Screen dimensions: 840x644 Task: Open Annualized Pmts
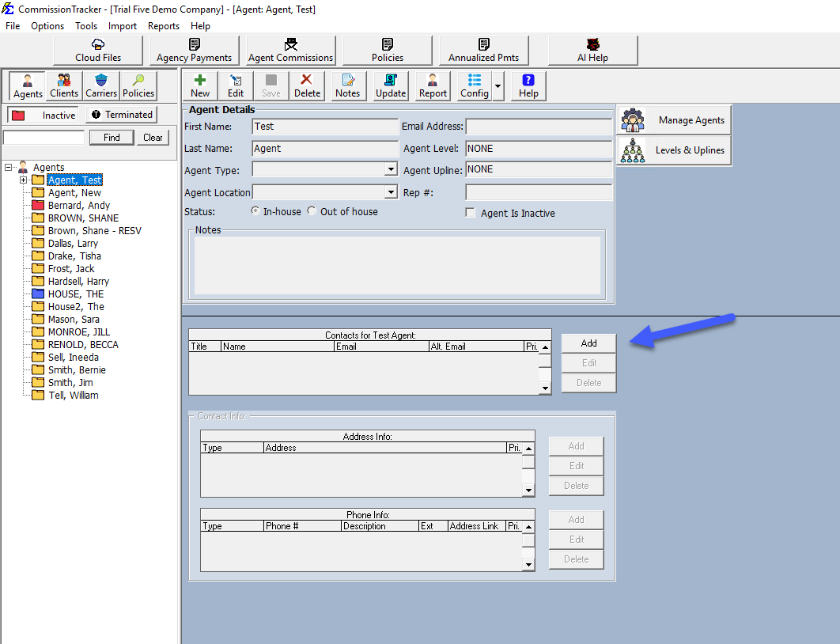tap(483, 50)
